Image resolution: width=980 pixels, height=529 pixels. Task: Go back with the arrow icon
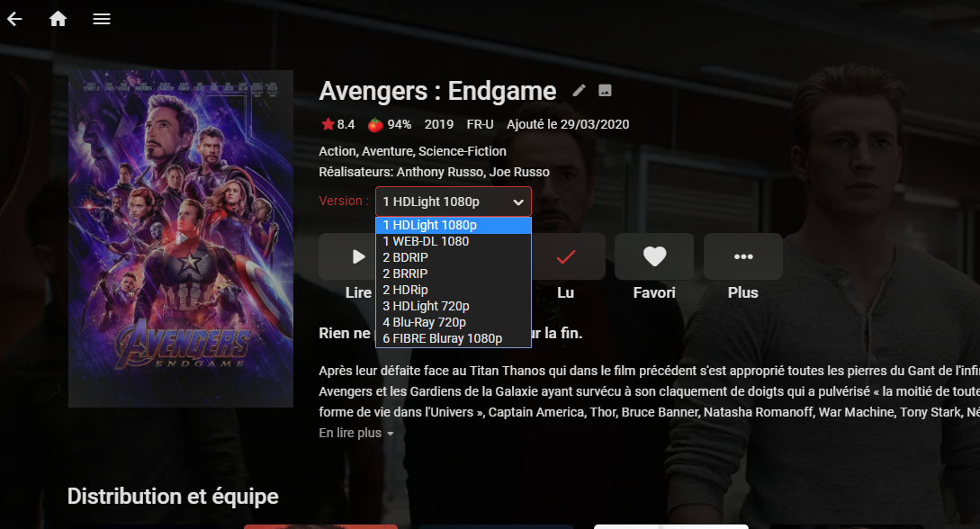tap(15, 19)
